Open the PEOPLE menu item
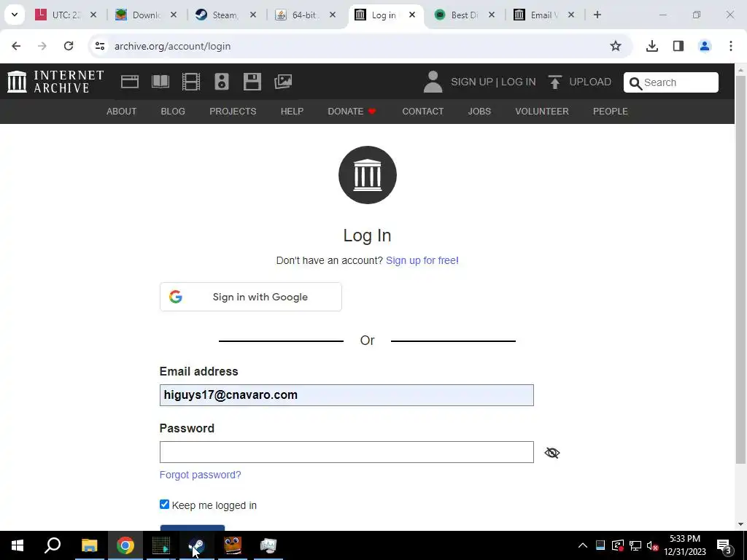The width and height of the screenshot is (747, 560). (611, 112)
